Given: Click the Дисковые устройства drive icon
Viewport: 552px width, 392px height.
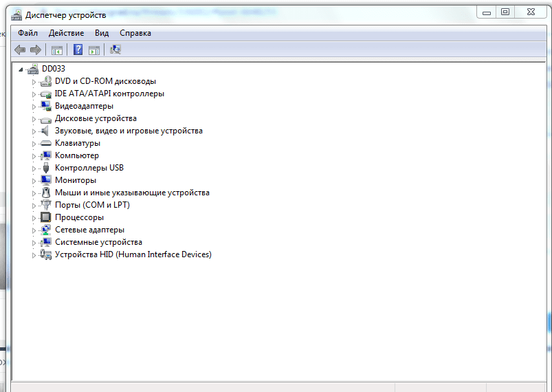Looking at the screenshot, I should click(x=46, y=119).
